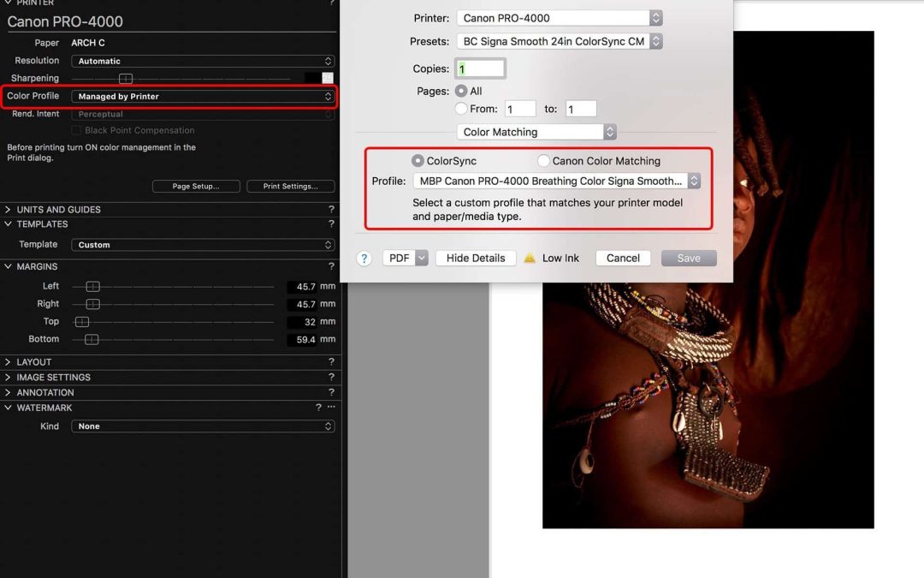Viewport: 924px width, 578px height.
Task: Open help for Annotation section
Action: (331, 392)
